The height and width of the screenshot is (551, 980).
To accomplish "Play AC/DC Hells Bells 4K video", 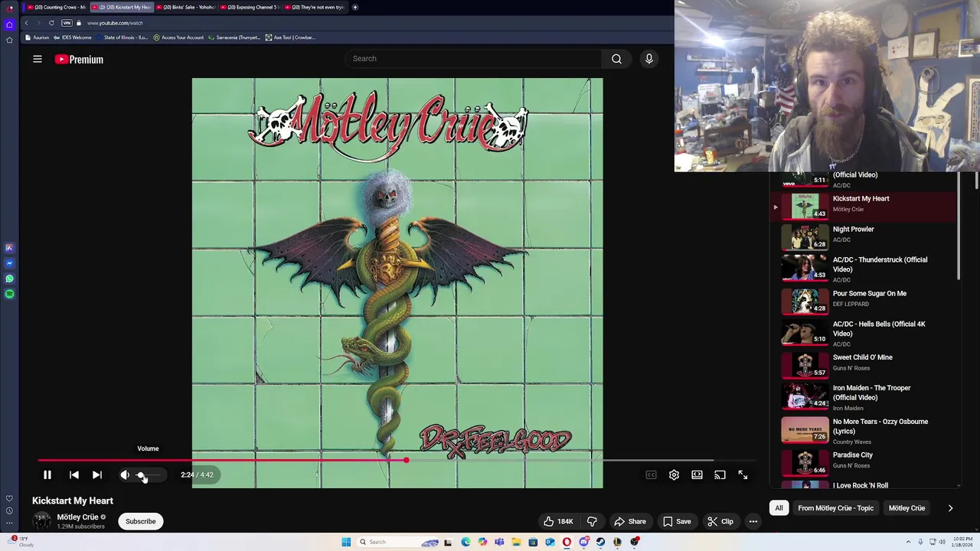I will click(865, 333).
